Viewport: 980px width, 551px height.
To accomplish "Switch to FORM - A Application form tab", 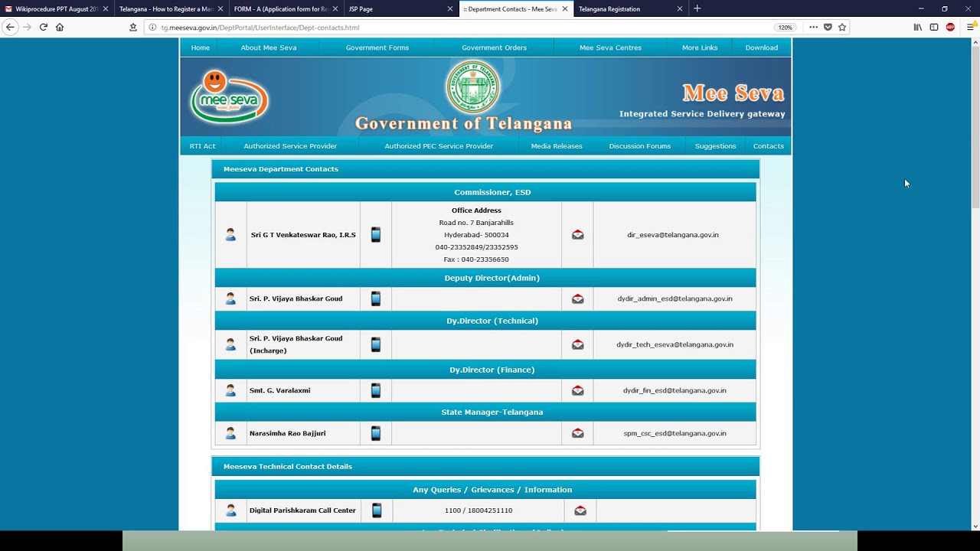I will (x=285, y=9).
